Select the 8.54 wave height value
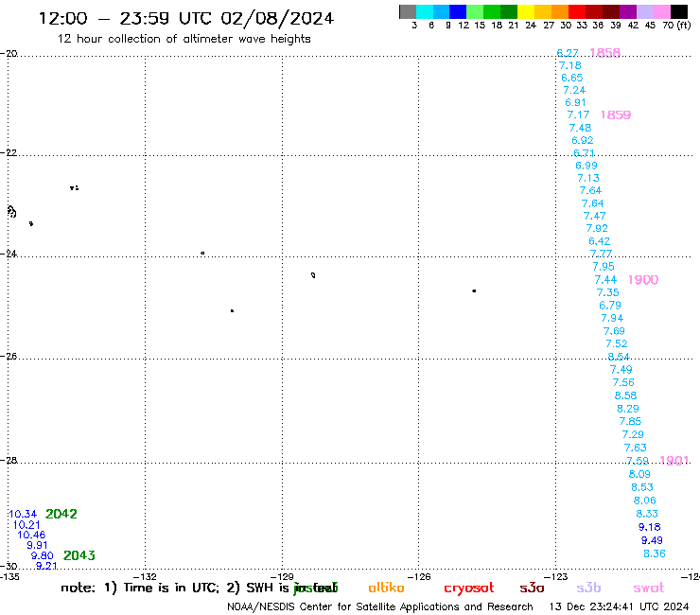The height and width of the screenshot is (615, 700). click(619, 357)
